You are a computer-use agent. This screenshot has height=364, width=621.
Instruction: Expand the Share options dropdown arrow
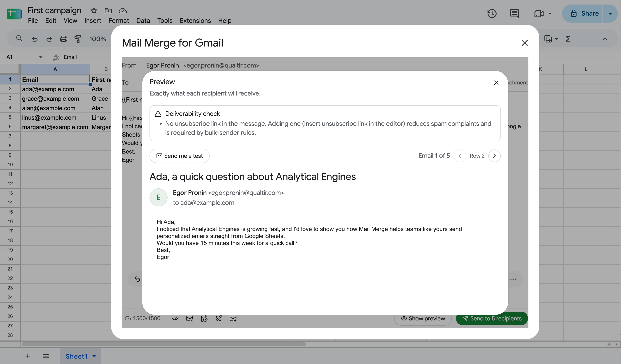click(610, 13)
